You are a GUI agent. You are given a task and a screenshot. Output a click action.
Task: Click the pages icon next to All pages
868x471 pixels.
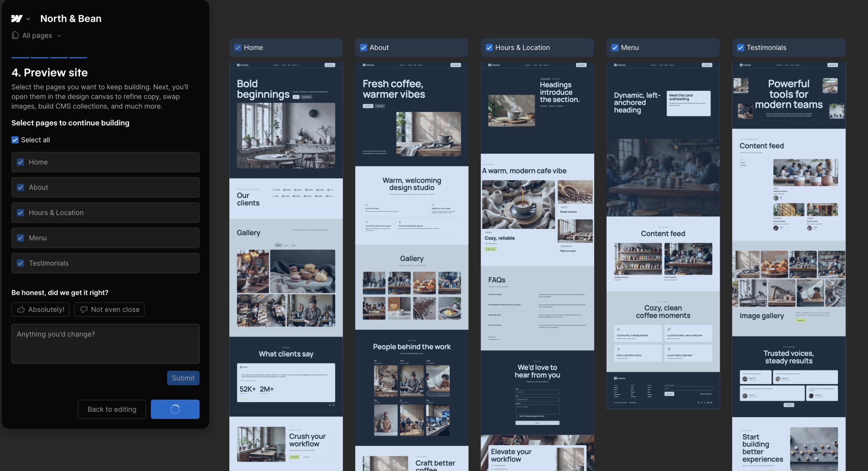15,35
